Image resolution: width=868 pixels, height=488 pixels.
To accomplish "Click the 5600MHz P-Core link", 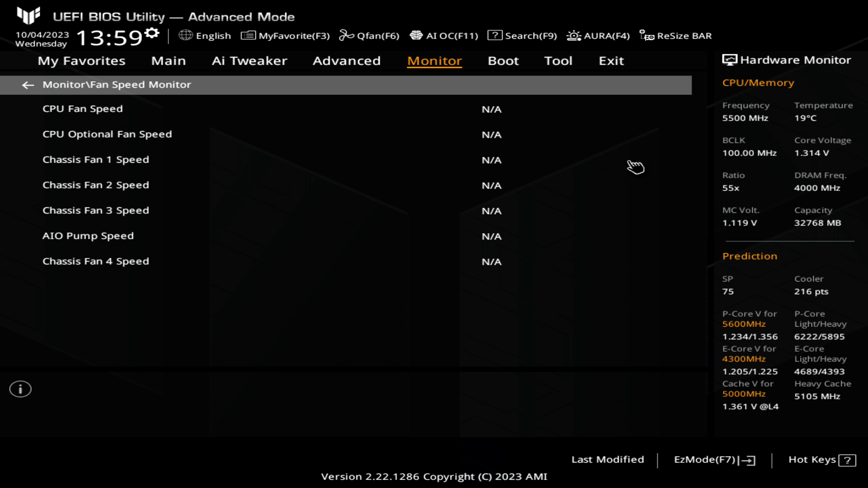I will pos(744,324).
